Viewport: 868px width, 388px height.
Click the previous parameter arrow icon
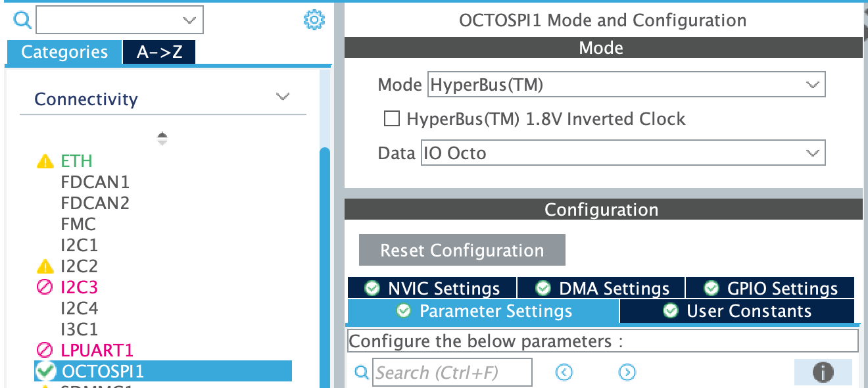coord(564,372)
